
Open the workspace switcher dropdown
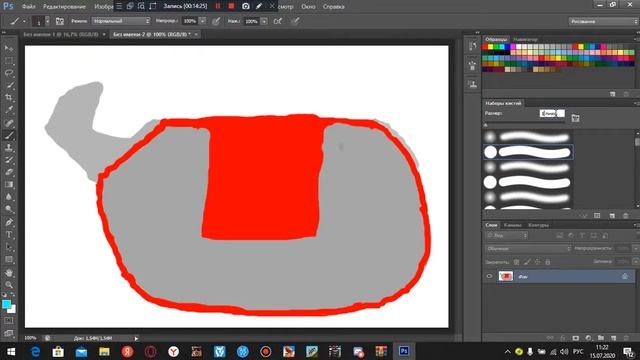(603, 21)
